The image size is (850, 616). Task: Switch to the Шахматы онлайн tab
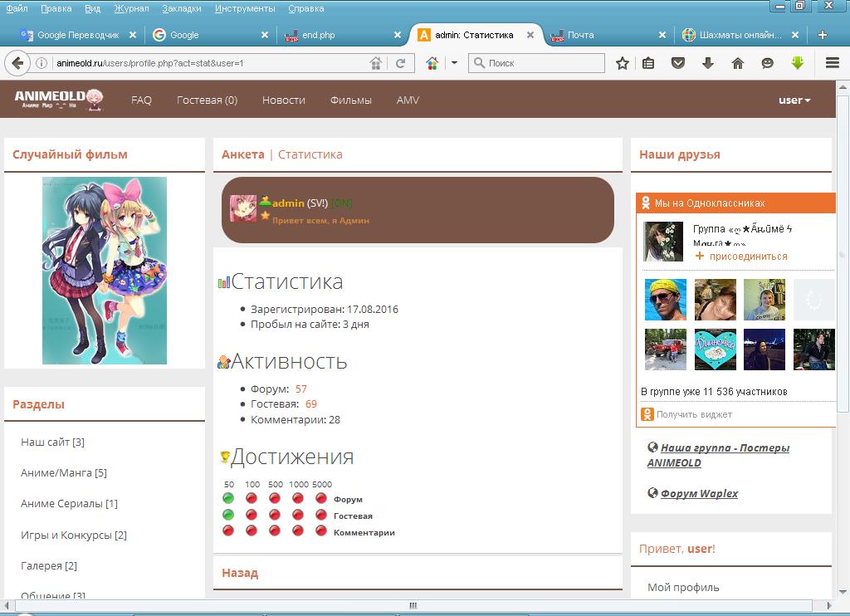tap(740, 35)
